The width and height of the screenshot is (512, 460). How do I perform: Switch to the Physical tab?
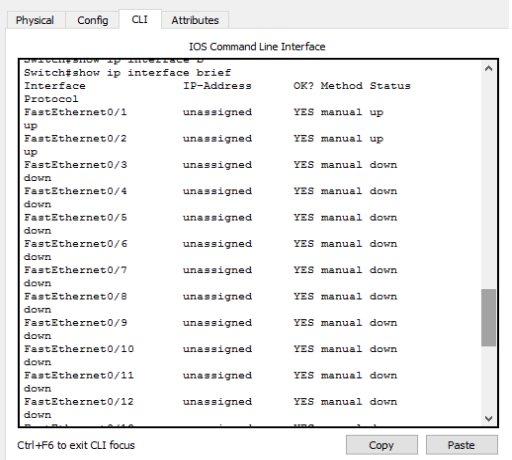tap(36, 20)
